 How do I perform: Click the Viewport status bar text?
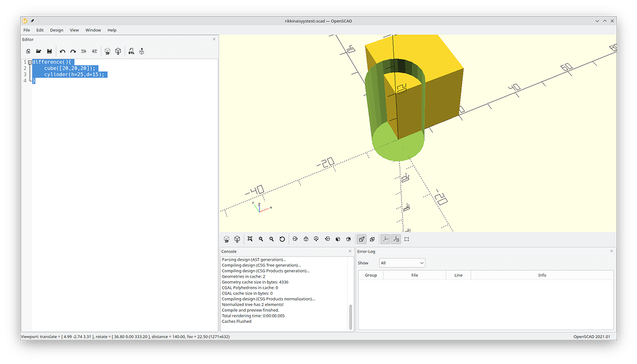[125, 337]
